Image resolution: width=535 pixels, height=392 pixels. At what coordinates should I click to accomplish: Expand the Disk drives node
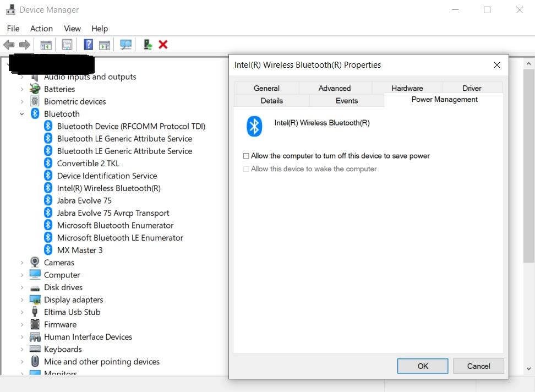[22, 287]
